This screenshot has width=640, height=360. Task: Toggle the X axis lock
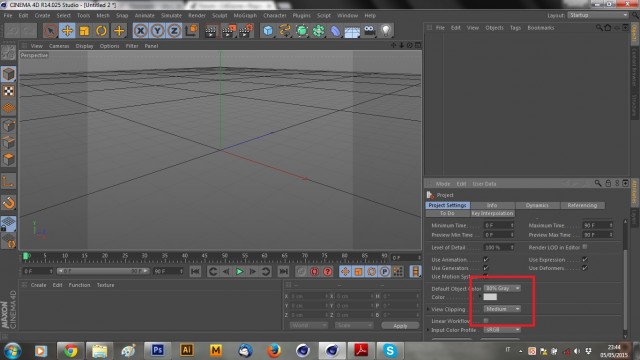point(140,31)
